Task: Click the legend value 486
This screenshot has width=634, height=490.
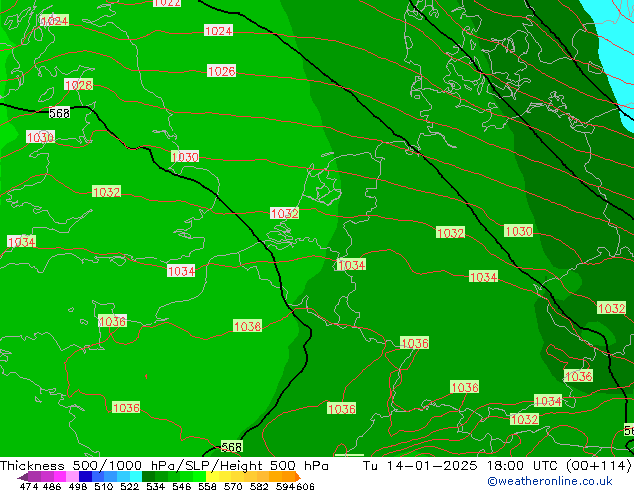Action: pyautogui.click(x=52, y=486)
